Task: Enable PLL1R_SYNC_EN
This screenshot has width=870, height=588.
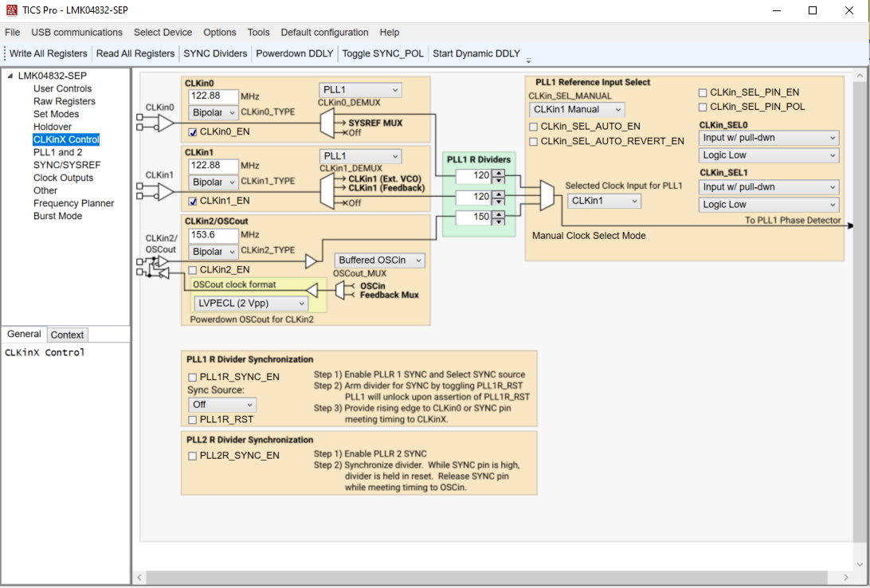Action: pyautogui.click(x=191, y=377)
